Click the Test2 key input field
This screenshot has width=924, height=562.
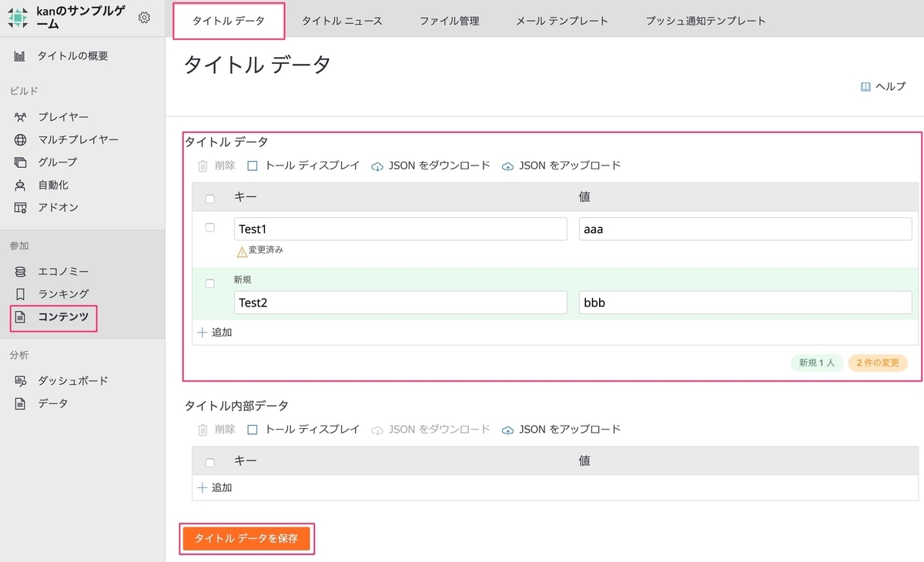tap(400, 303)
